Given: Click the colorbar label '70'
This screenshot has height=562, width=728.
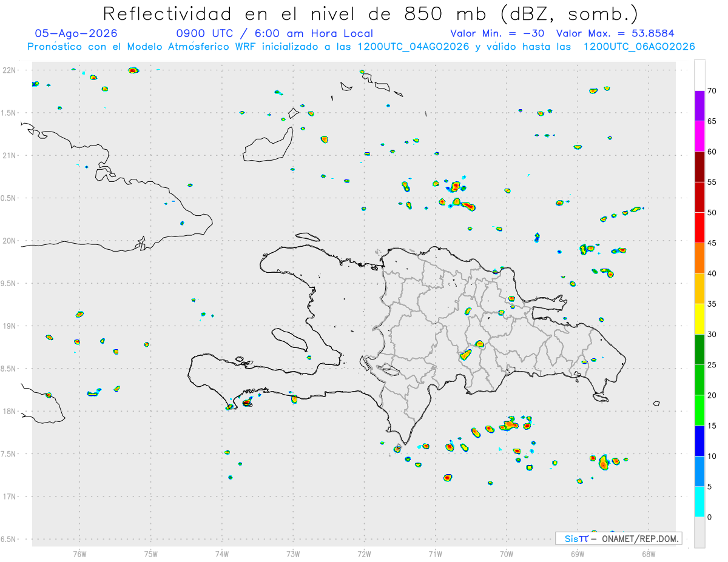Looking at the screenshot, I should (712, 91).
